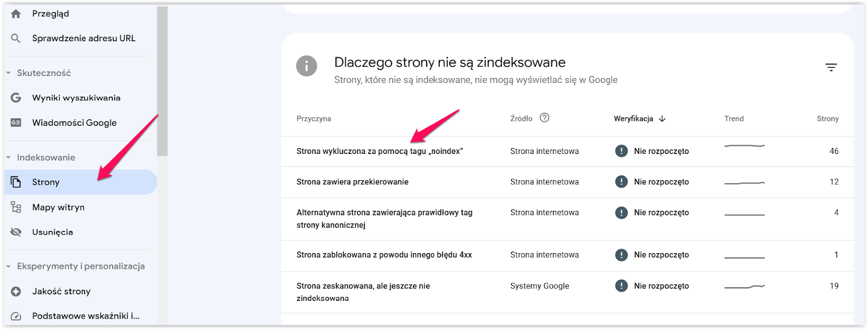Open row Strona zeskanowana, ale jeszcze nie zindeksowana

[567, 292]
